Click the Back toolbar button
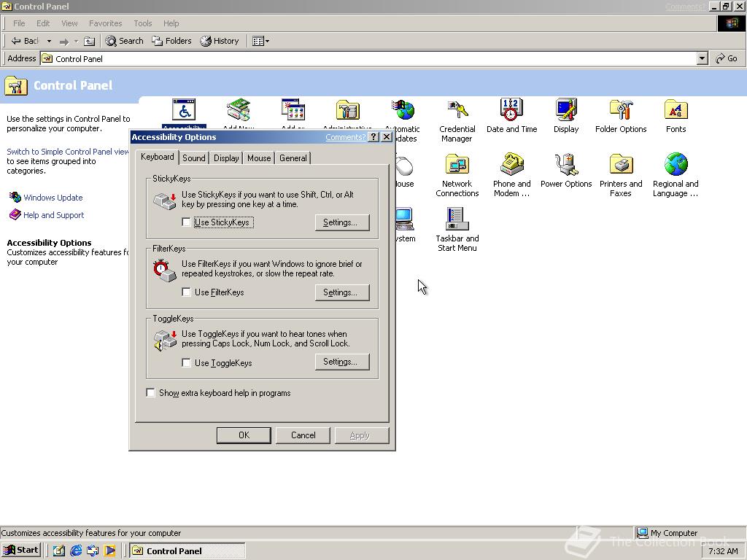 click(x=25, y=41)
